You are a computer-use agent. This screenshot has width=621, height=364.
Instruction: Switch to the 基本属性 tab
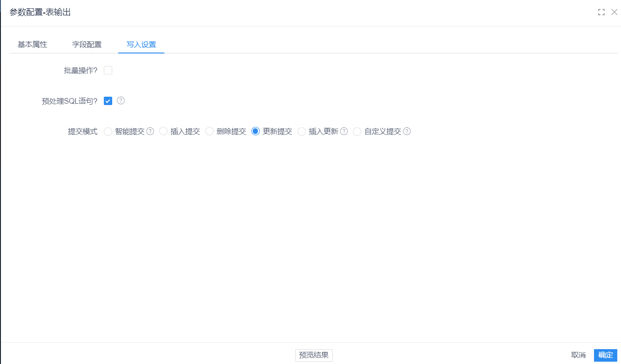point(33,45)
